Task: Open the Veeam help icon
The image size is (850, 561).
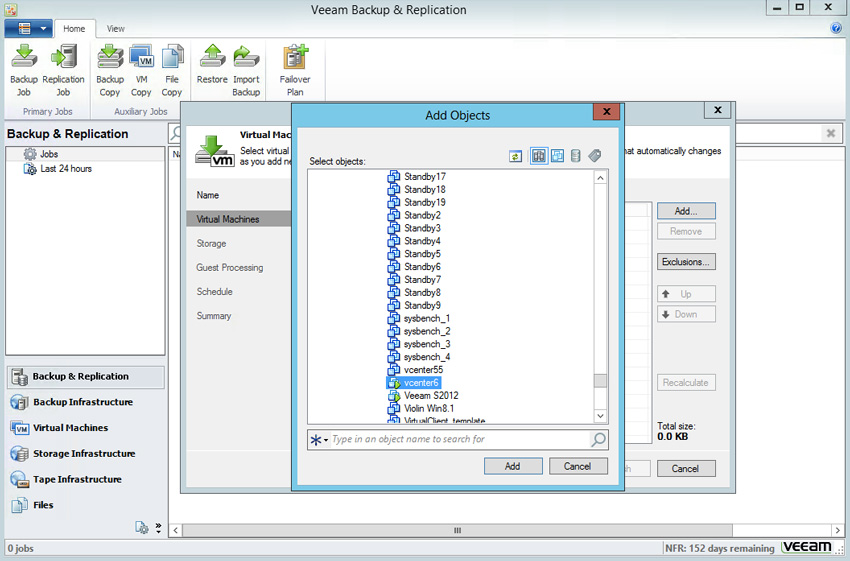Action: (835, 28)
